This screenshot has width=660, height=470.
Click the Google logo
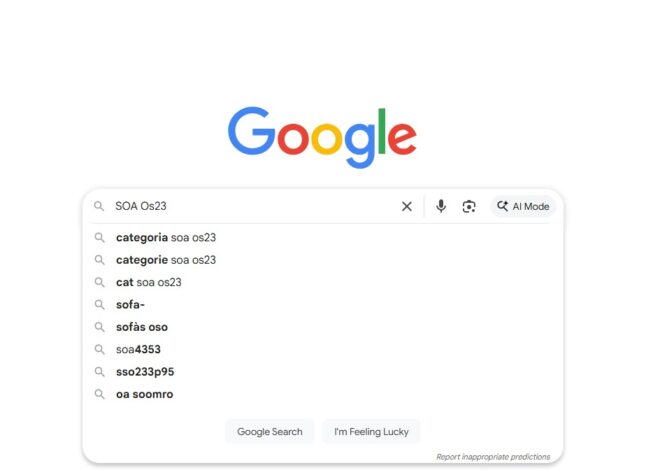pyautogui.click(x=322, y=137)
